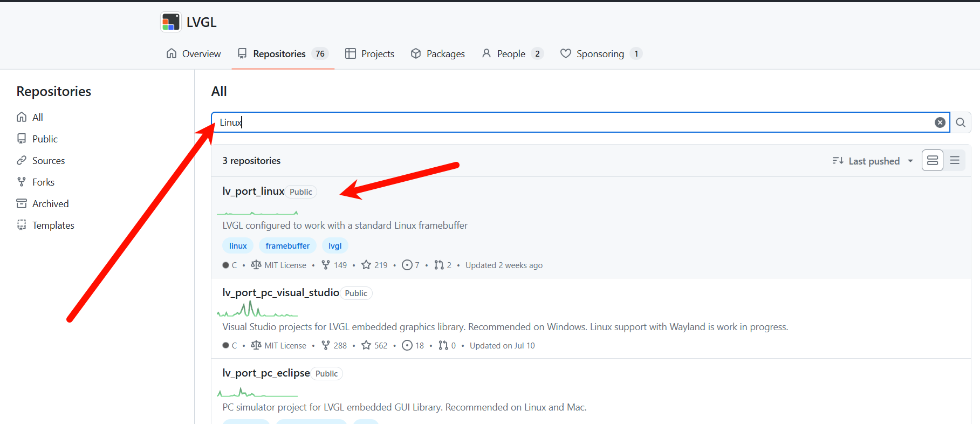
Task: Filter by Public repositories
Action: 37,139
